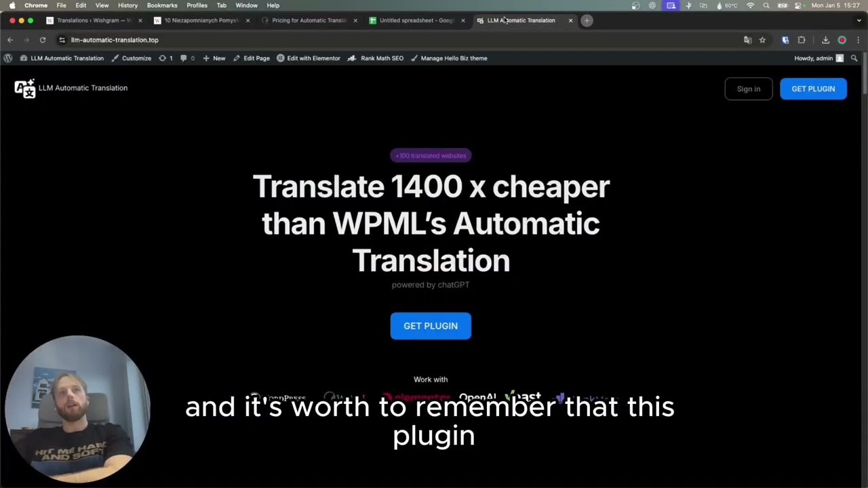Viewport: 868px width, 488px height.
Task: Open the site information icon in address bar
Action: 62,40
